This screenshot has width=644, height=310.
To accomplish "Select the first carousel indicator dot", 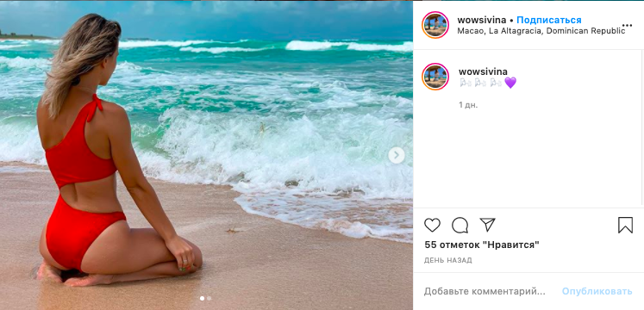I will pos(202,299).
